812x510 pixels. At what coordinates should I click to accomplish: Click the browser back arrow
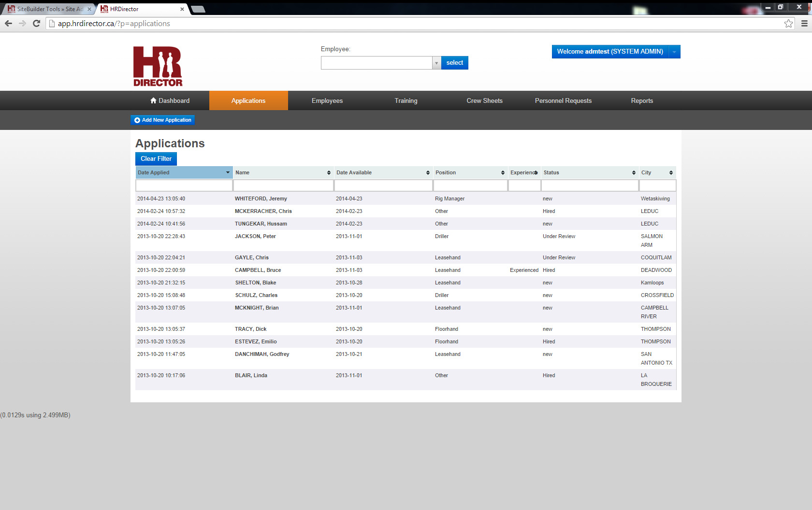tap(8, 23)
